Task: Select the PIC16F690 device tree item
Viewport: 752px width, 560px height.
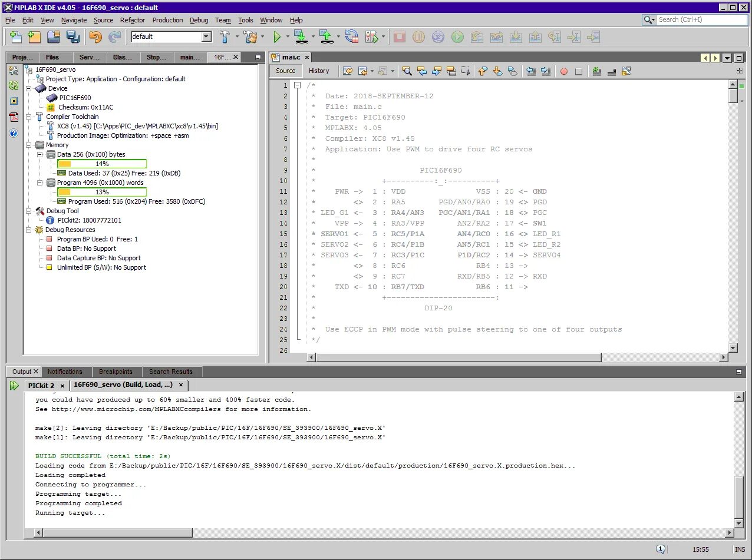Action: click(x=69, y=98)
